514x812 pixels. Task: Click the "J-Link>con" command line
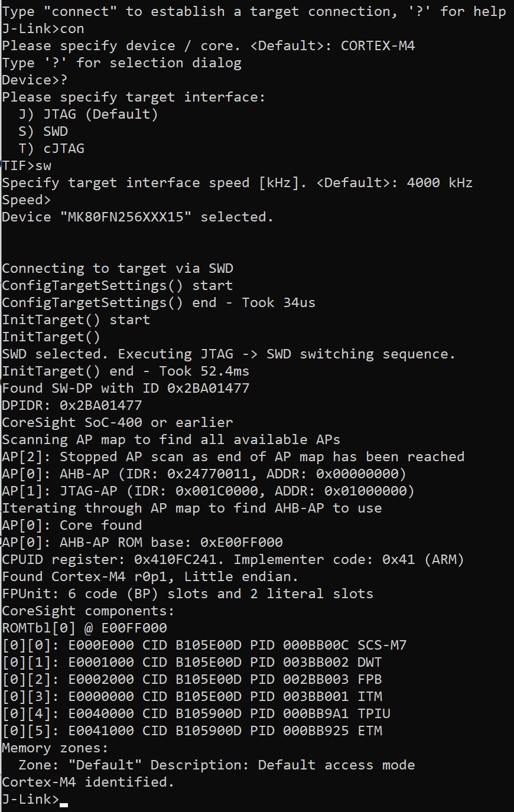[43, 29]
